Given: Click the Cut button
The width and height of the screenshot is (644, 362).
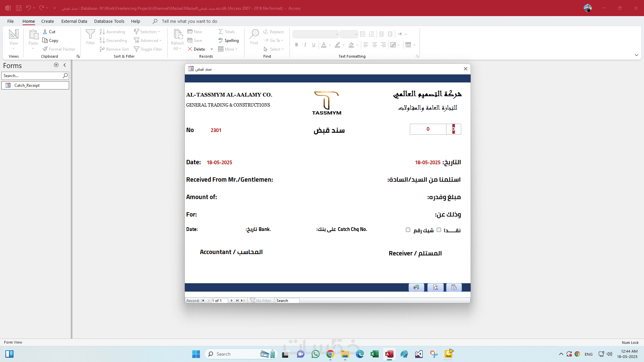Looking at the screenshot, I should [x=49, y=32].
